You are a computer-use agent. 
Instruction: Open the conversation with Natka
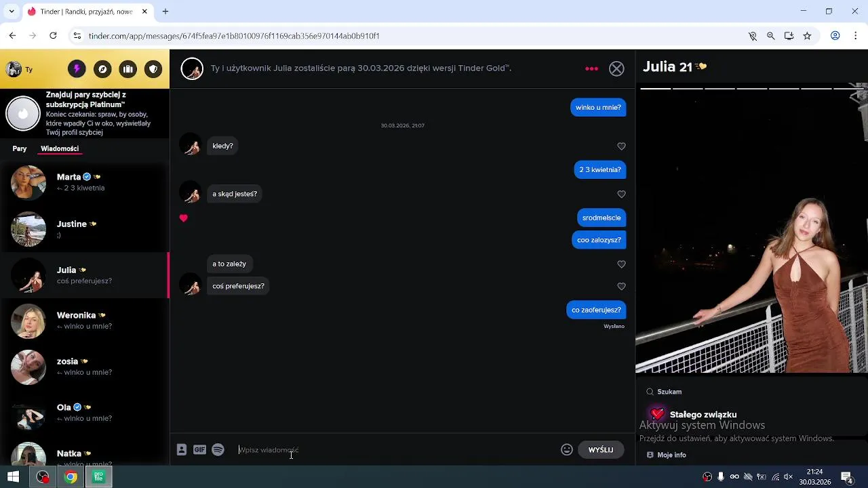84,453
